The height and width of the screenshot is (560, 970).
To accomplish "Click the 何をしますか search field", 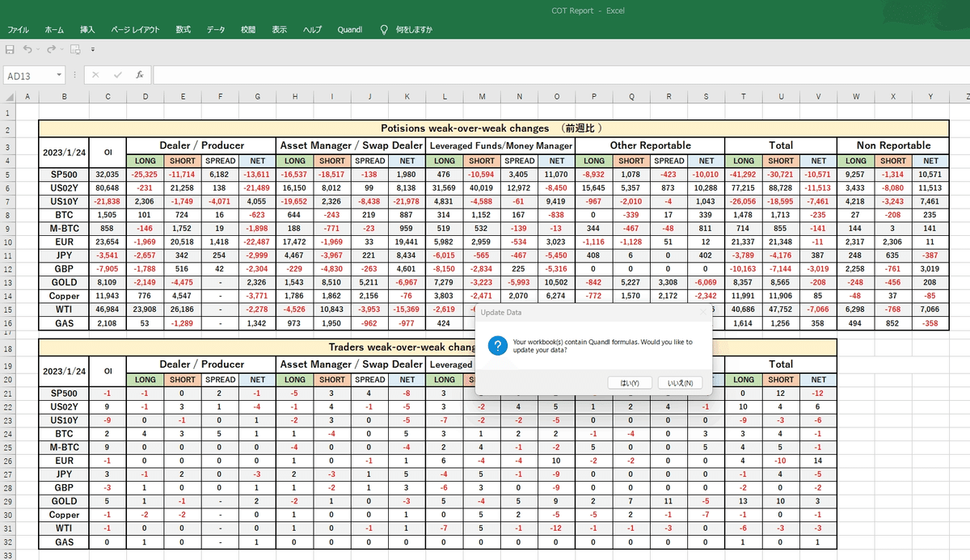I will click(x=414, y=29).
